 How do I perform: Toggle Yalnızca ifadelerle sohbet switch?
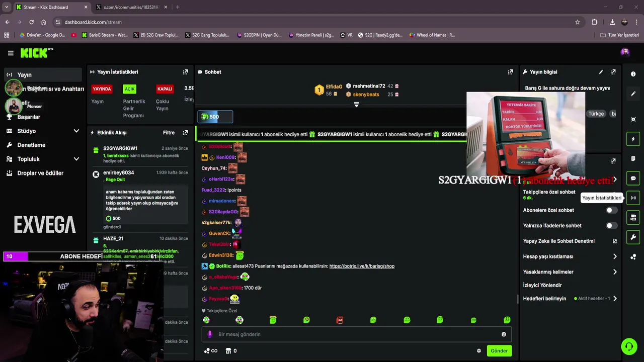612,226
